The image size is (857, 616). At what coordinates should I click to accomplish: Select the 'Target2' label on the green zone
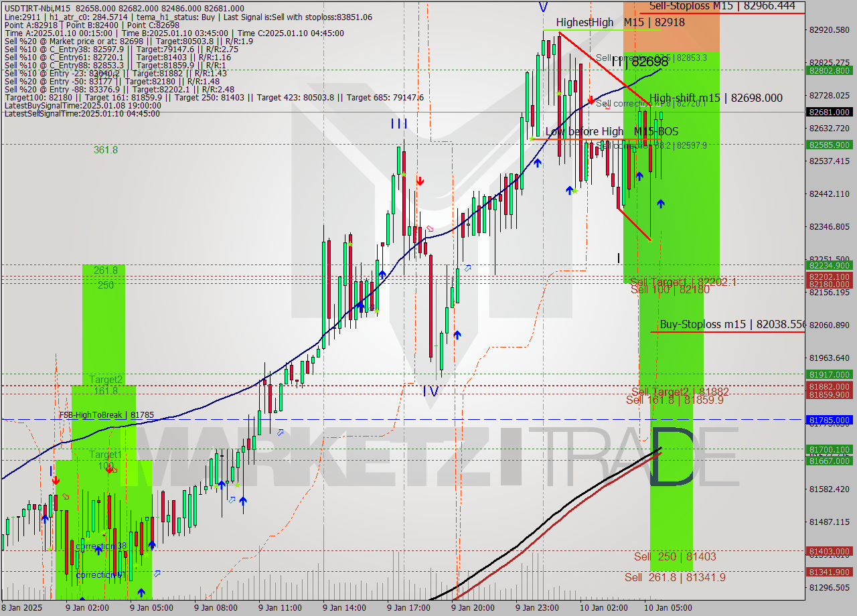[x=106, y=380]
